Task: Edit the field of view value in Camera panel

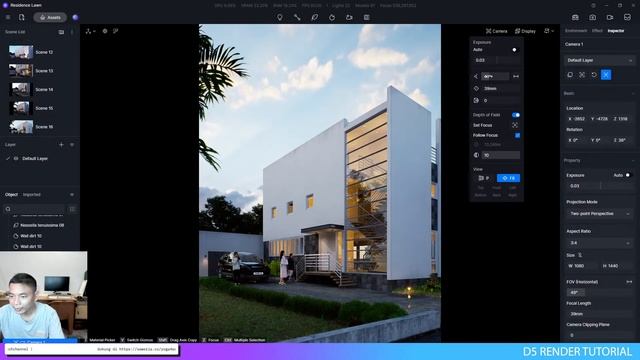Action: pyautogui.click(x=495, y=76)
